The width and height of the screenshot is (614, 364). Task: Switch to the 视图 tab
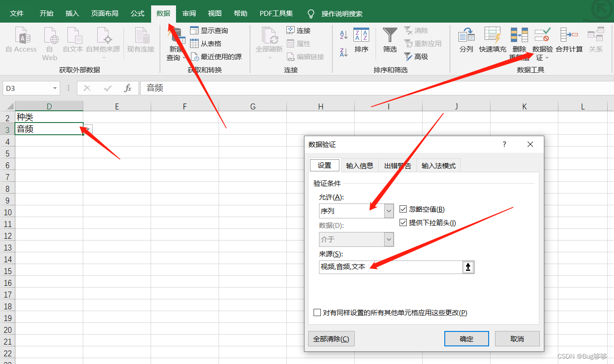coord(215,14)
